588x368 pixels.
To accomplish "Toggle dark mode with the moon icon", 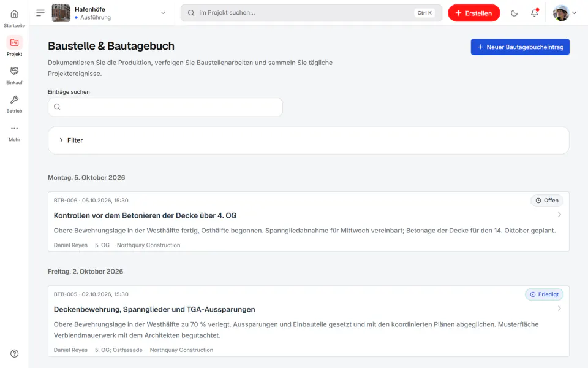I will pyautogui.click(x=514, y=13).
